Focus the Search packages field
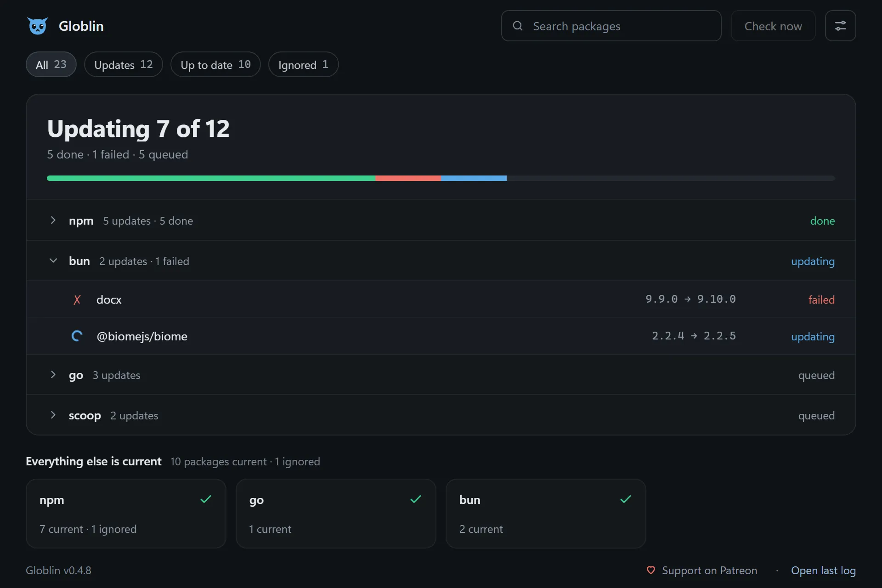 (611, 26)
